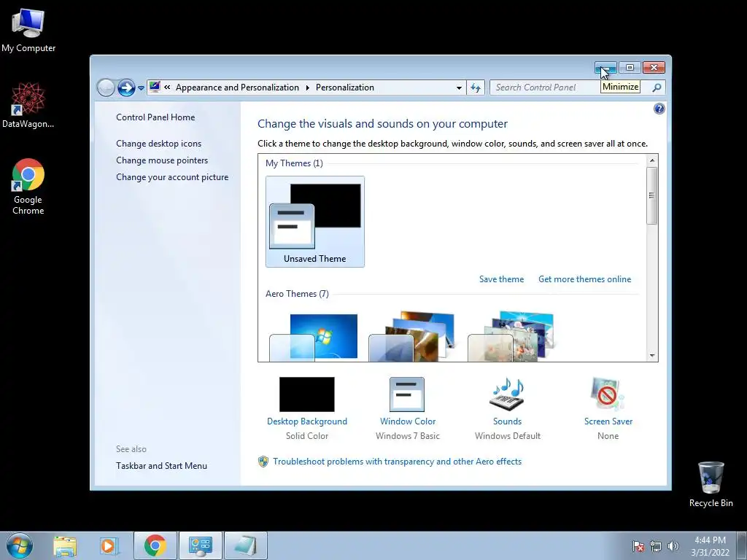Viewport: 747px width, 560px height.
Task: Click the My Themes (1) heading
Action: (294, 163)
